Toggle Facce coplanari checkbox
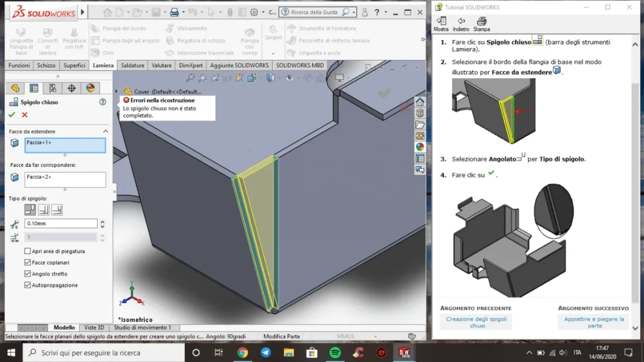Image resolution: width=644 pixels, height=362 pixels. tap(28, 262)
